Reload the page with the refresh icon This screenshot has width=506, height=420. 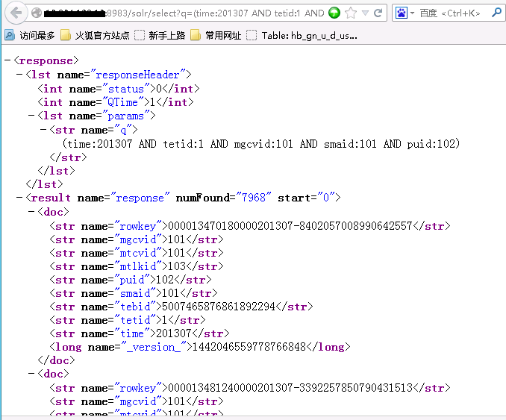tap(378, 13)
